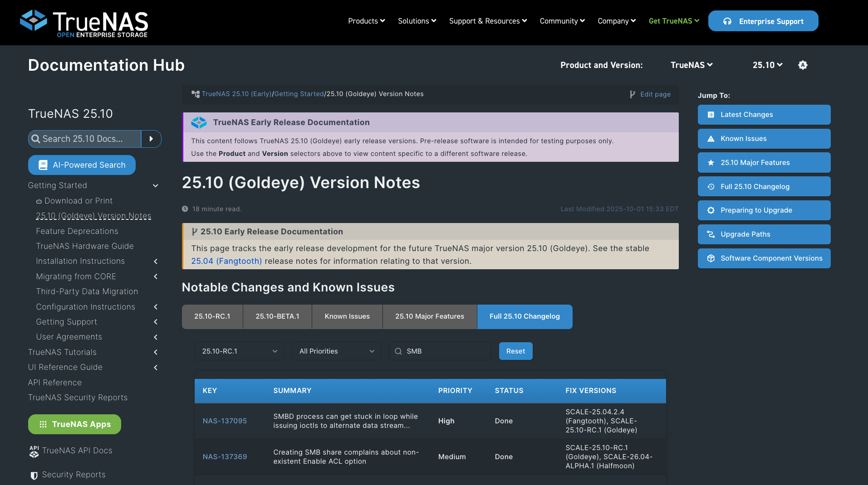Expand Getting Support in sidebar
The height and width of the screenshot is (485, 868).
point(156,322)
